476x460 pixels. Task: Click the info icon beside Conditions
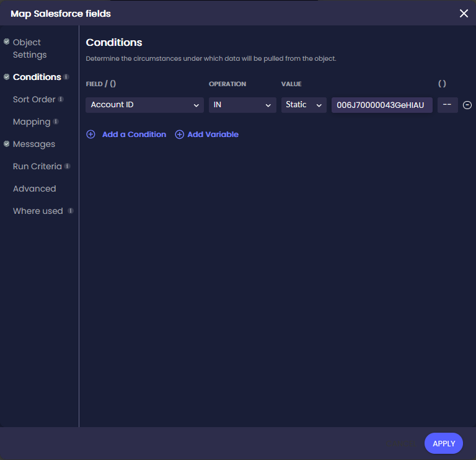tap(66, 77)
